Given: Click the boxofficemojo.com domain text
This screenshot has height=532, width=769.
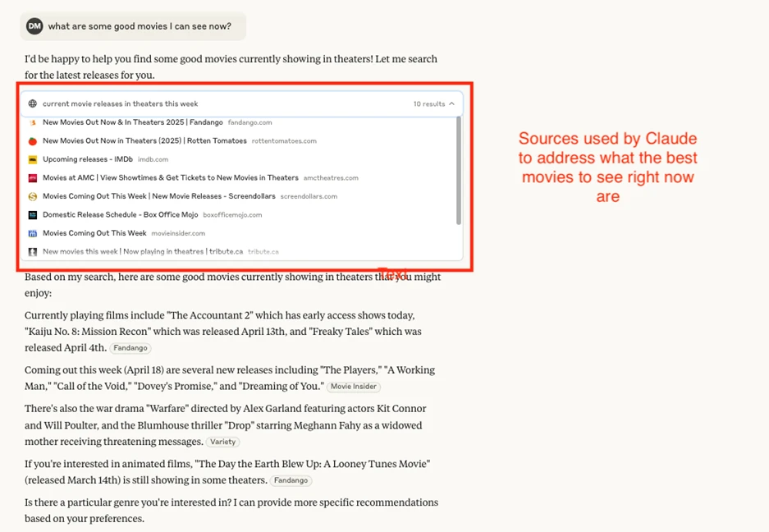Looking at the screenshot, I should click(232, 215).
